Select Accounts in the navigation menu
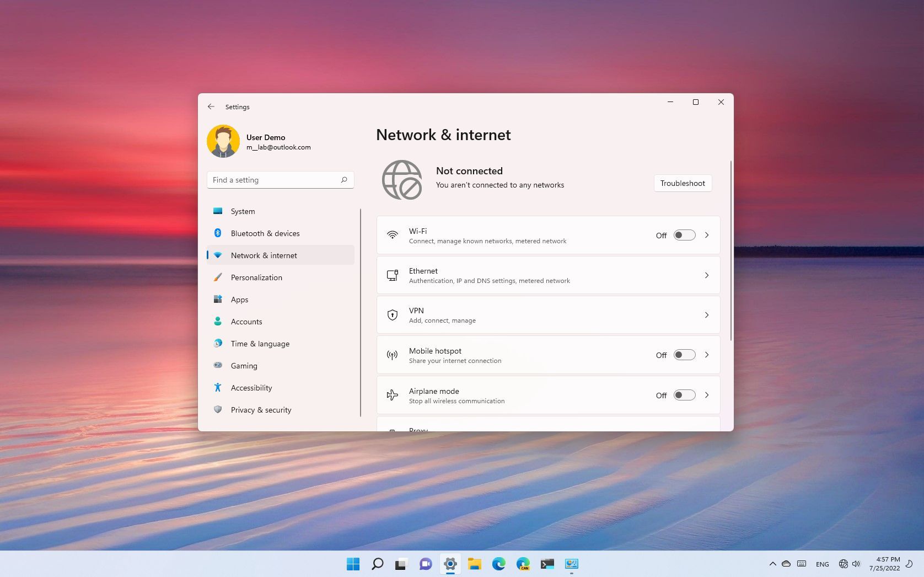 click(246, 322)
